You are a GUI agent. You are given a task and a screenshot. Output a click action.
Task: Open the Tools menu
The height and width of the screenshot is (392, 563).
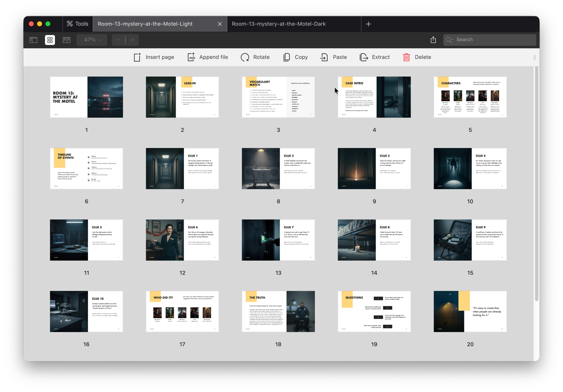tap(77, 24)
